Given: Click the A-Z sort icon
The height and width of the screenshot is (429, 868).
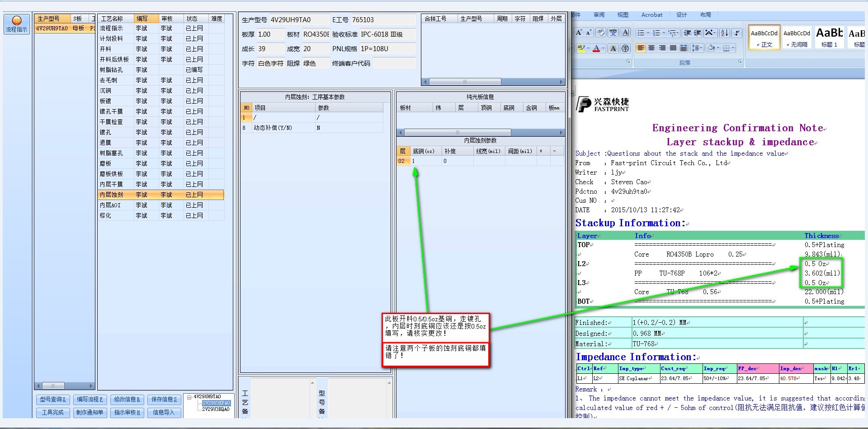Looking at the screenshot, I should [x=725, y=33].
